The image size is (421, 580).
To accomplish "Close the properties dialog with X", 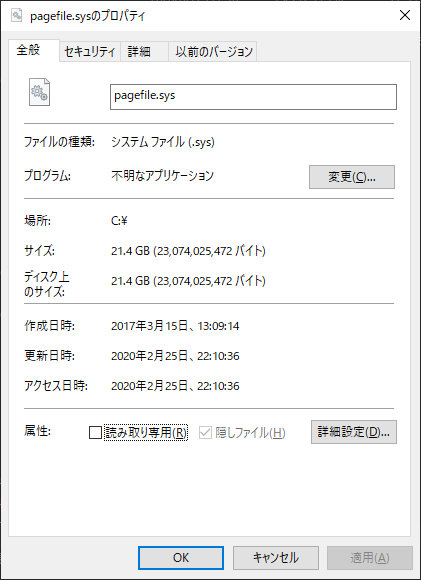I will [405, 15].
